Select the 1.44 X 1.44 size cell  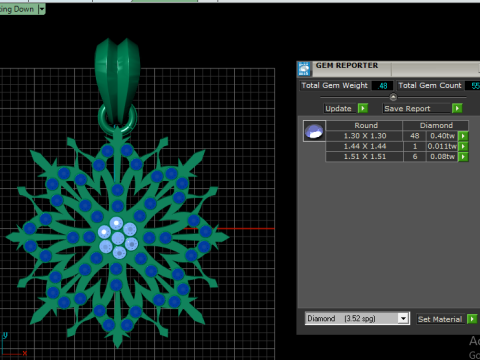tap(365, 146)
